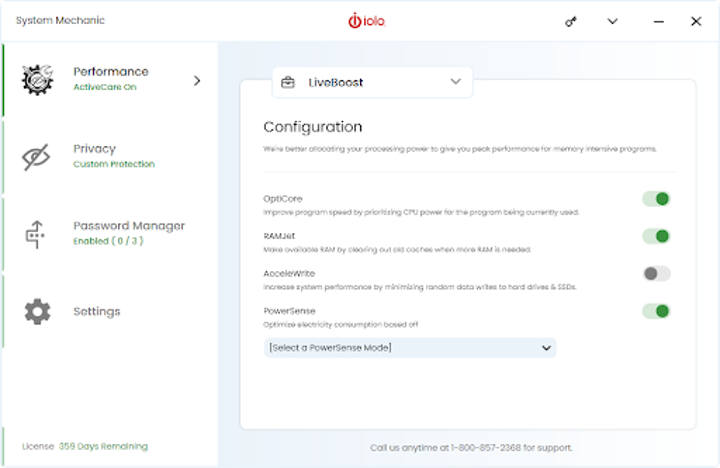
Task: Disable the OptiCore toggle
Action: coord(656,199)
